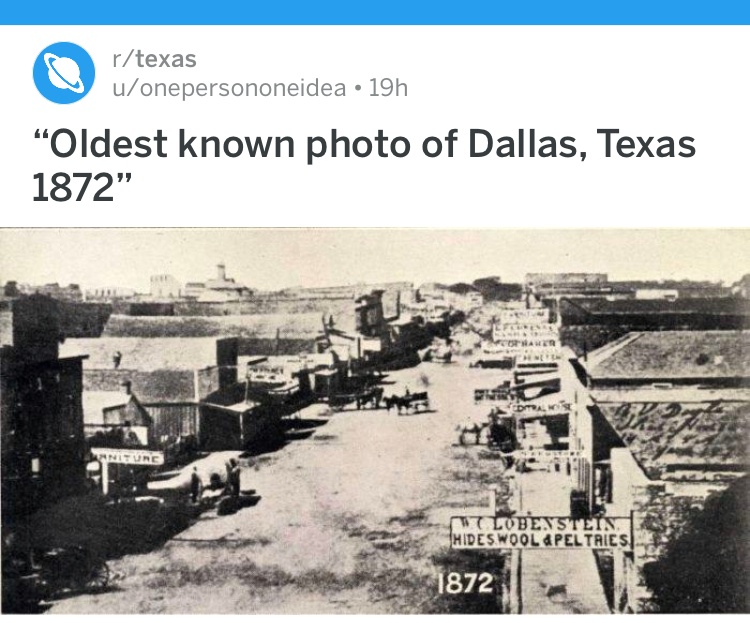Click the tower building on the horizon
Image resolution: width=750 pixels, height=623 pixels.
pyautogui.click(x=221, y=280)
